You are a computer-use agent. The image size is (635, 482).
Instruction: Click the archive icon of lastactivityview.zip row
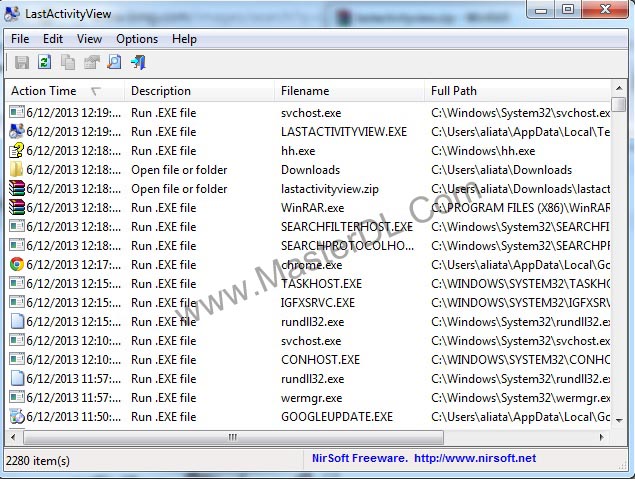pyautogui.click(x=17, y=188)
